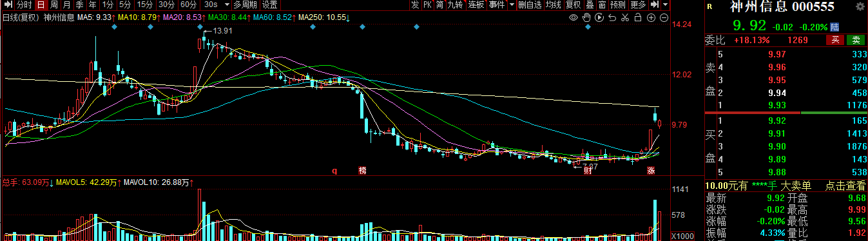This screenshot has width=868, height=241.
Task: Click the green 卖 sell button
Action: pos(855,40)
